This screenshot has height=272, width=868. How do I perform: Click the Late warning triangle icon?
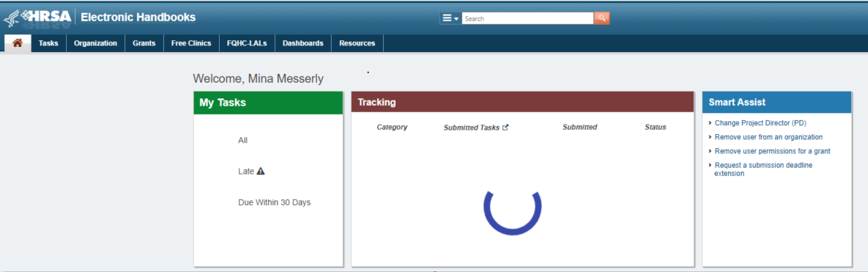coord(261,171)
